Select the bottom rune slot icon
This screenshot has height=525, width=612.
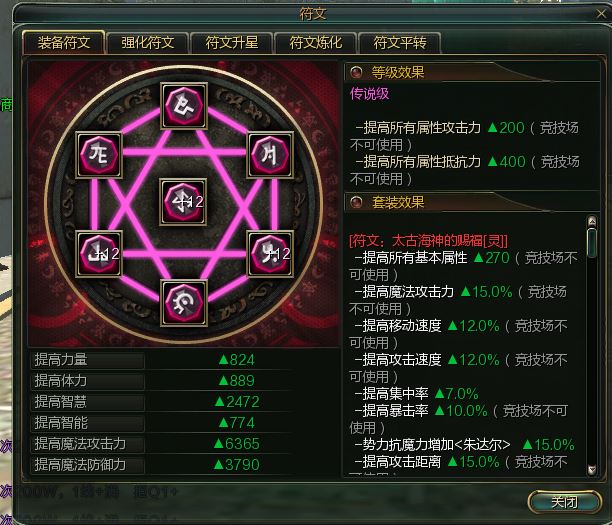[x=184, y=303]
